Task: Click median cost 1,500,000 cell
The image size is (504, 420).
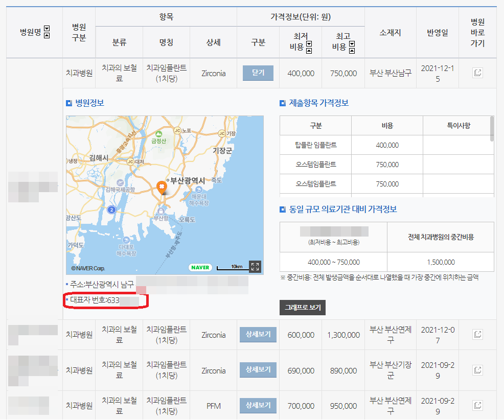Action: pyautogui.click(x=441, y=262)
